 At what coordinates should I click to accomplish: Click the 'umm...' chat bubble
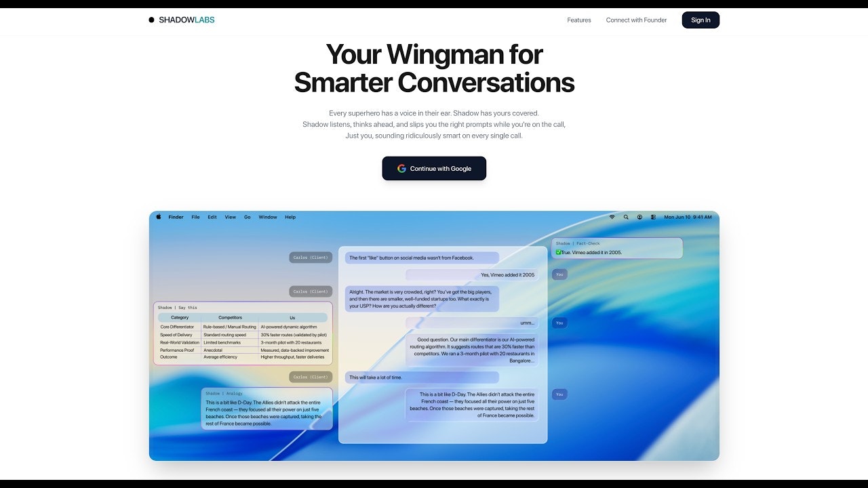473,323
